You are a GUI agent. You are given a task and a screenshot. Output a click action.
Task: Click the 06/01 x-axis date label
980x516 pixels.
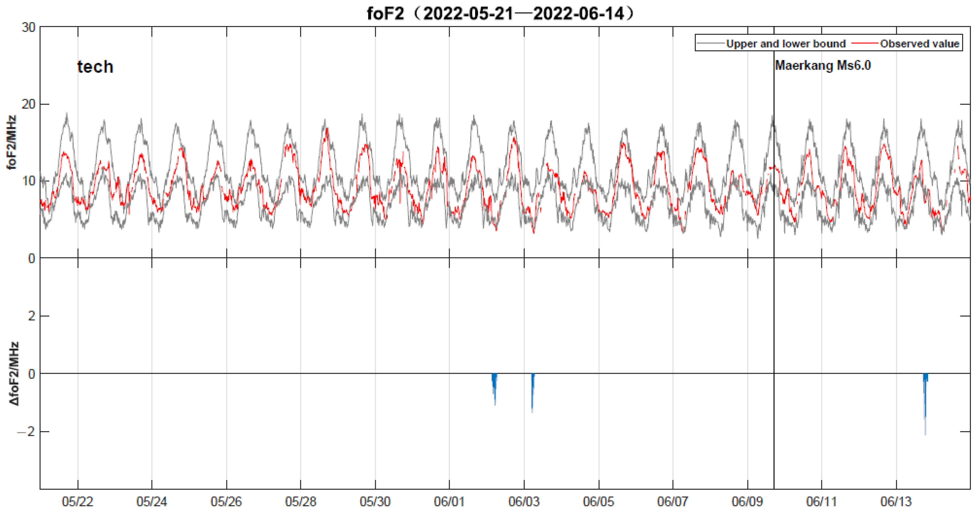click(x=449, y=502)
